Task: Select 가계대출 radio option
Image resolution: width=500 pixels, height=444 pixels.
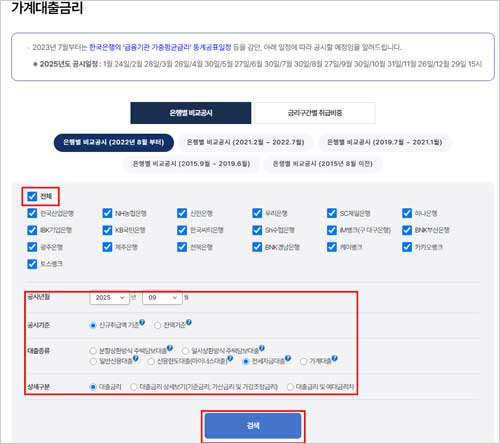Action: coord(303,361)
